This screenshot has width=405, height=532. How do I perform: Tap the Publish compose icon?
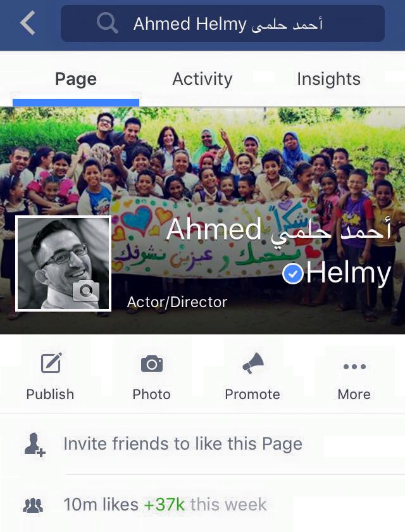point(51,363)
